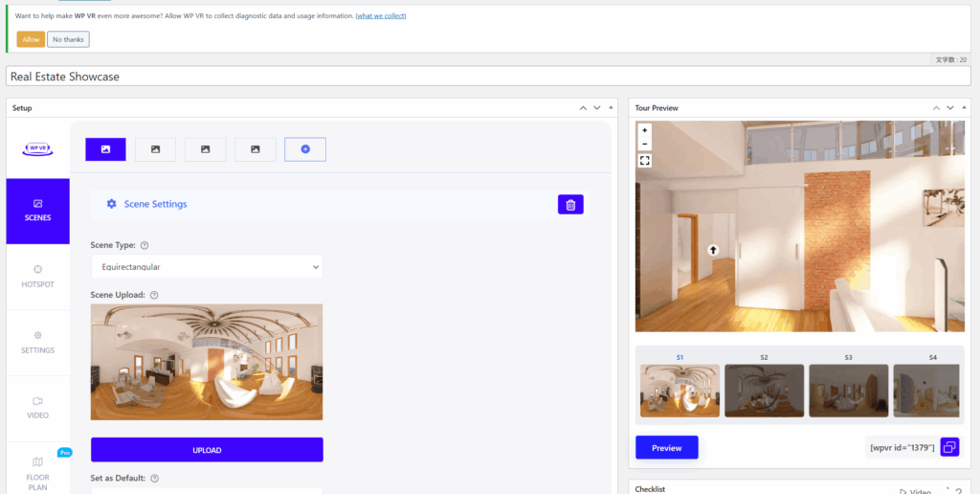
Task: Collapse the Tour Preview panel
Action: (x=963, y=108)
